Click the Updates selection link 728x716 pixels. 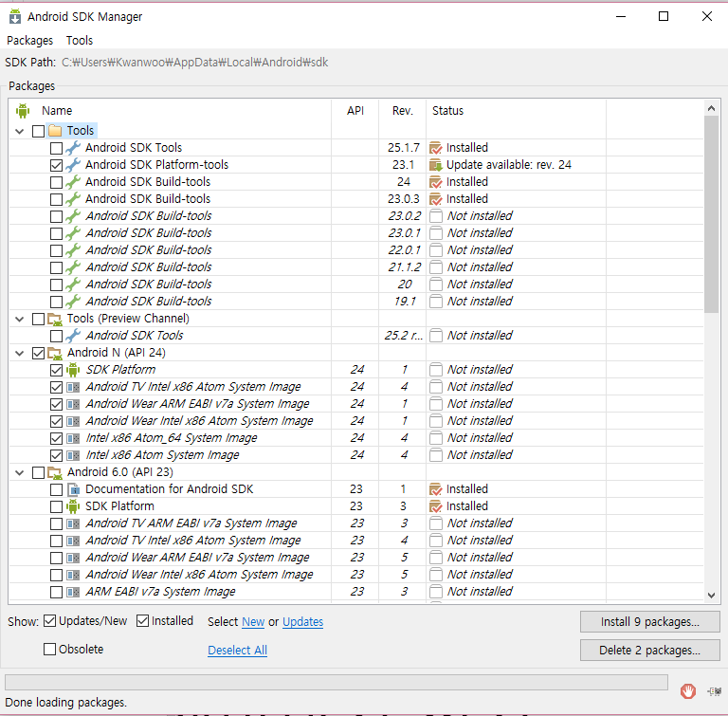tap(302, 622)
